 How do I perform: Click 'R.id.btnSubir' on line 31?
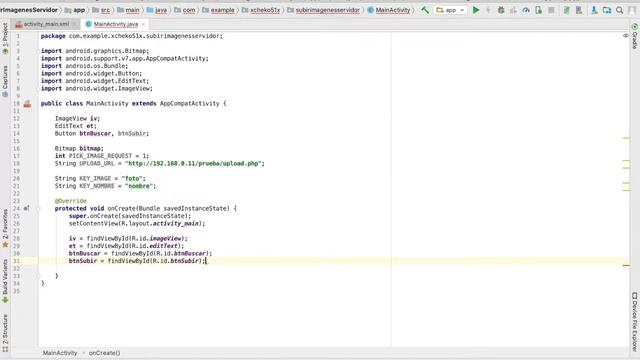(176, 261)
